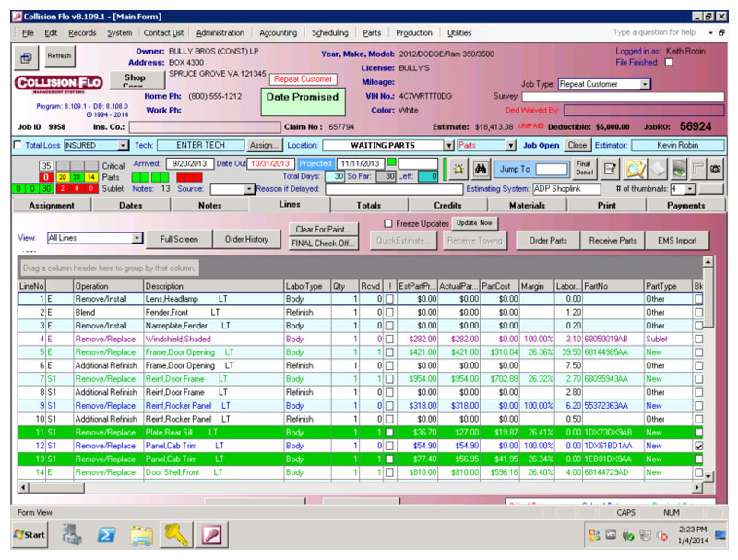Click the window restore icon beside Refresh

click(x=27, y=57)
